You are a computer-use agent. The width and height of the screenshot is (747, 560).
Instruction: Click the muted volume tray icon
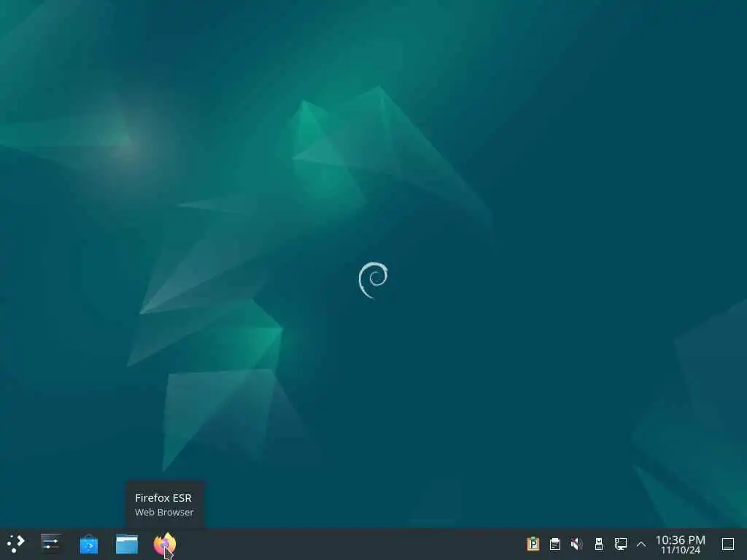(x=576, y=544)
